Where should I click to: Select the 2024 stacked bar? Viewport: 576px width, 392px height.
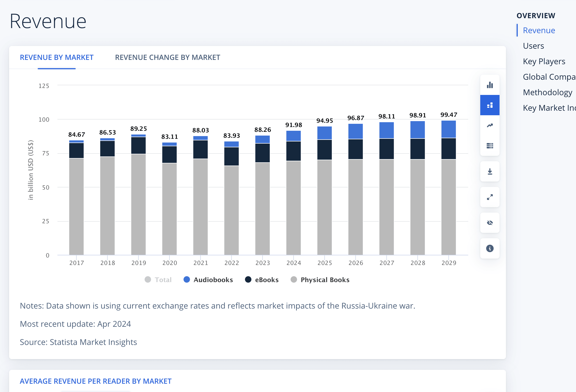click(294, 193)
